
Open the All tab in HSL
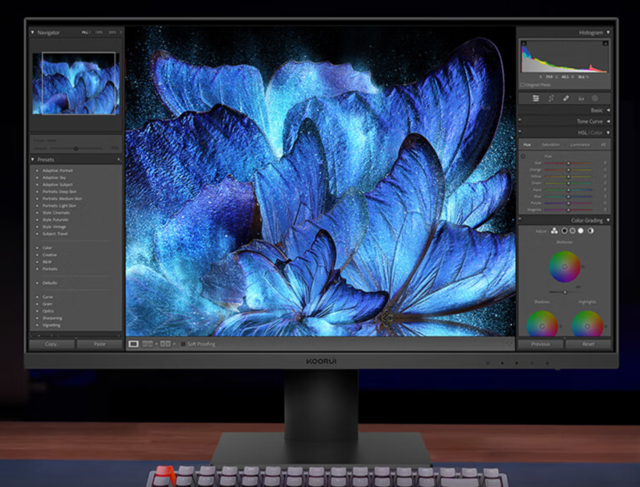pyautogui.click(x=603, y=145)
